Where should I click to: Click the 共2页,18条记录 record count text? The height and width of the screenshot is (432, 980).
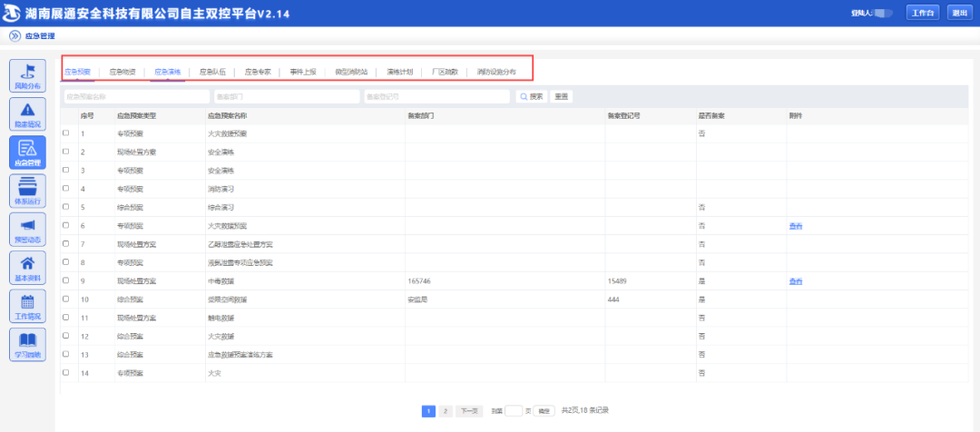coord(585,411)
